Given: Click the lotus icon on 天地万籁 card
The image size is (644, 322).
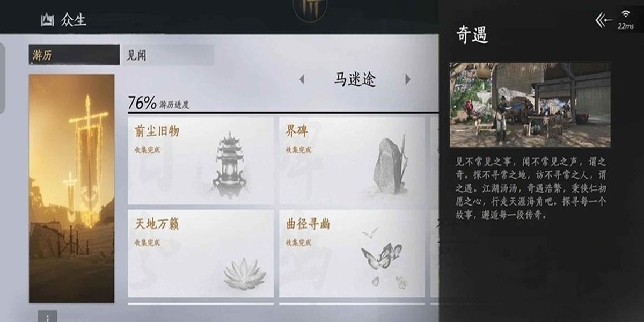Looking at the screenshot, I should click(x=245, y=274).
